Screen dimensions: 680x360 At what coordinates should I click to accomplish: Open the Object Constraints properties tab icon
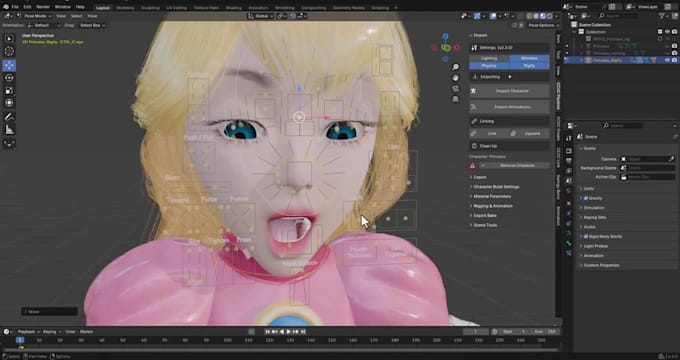(x=569, y=223)
